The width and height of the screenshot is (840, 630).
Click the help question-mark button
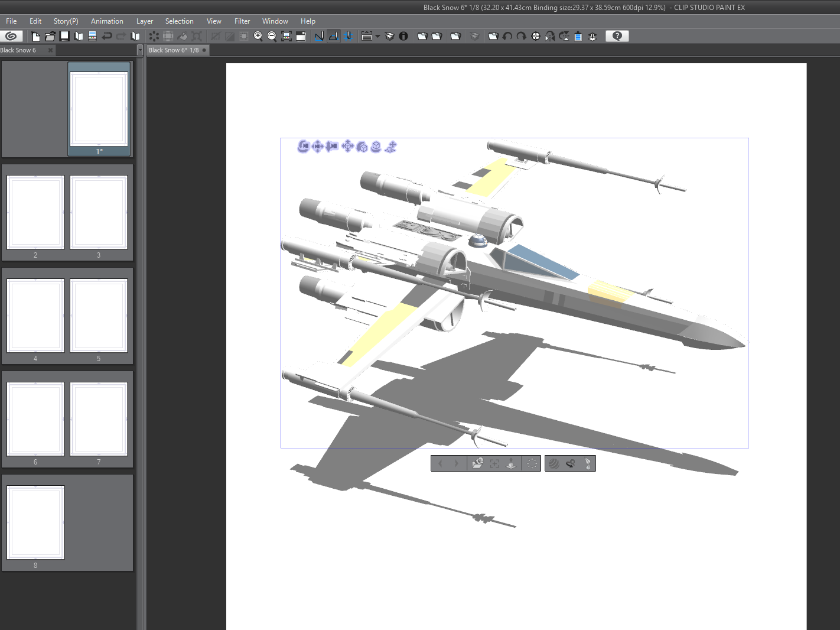tap(617, 36)
